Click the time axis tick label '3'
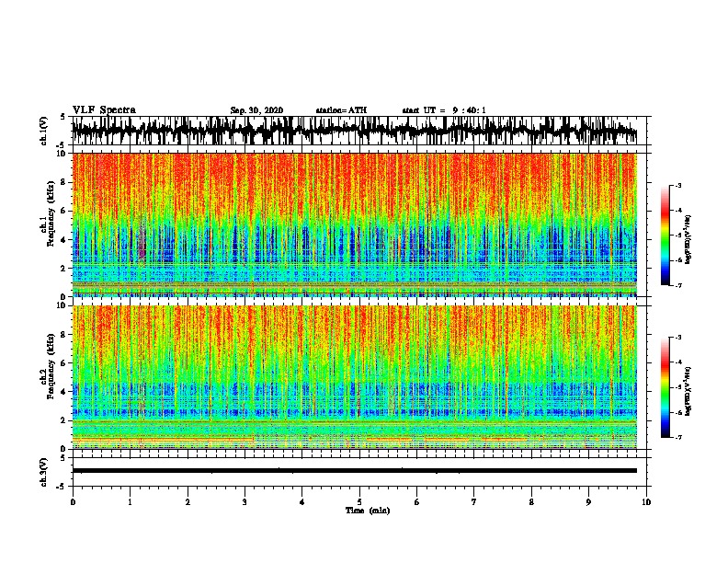728x563 pixels. (x=245, y=502)
